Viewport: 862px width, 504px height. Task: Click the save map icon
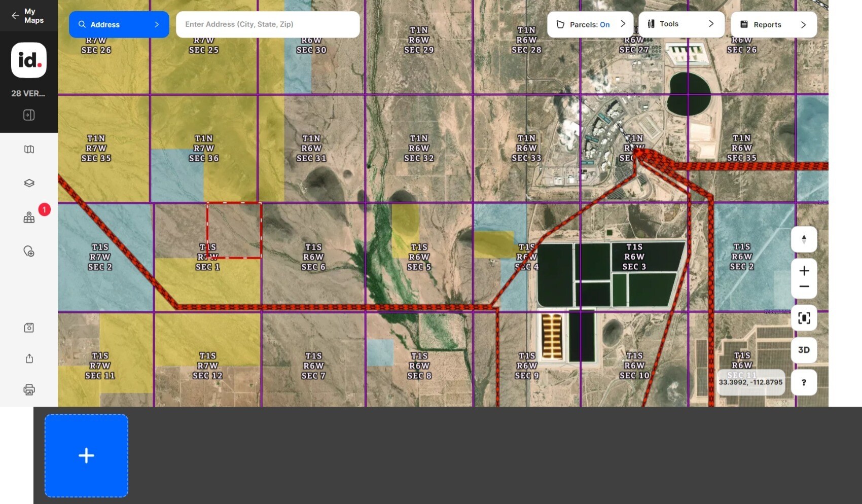click(x=29, y=328)
